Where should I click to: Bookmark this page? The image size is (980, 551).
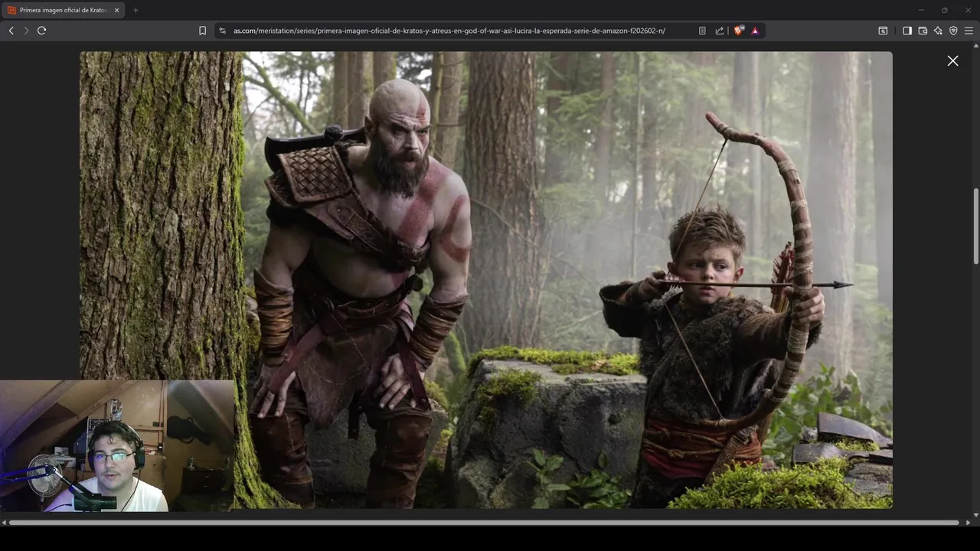202,31
